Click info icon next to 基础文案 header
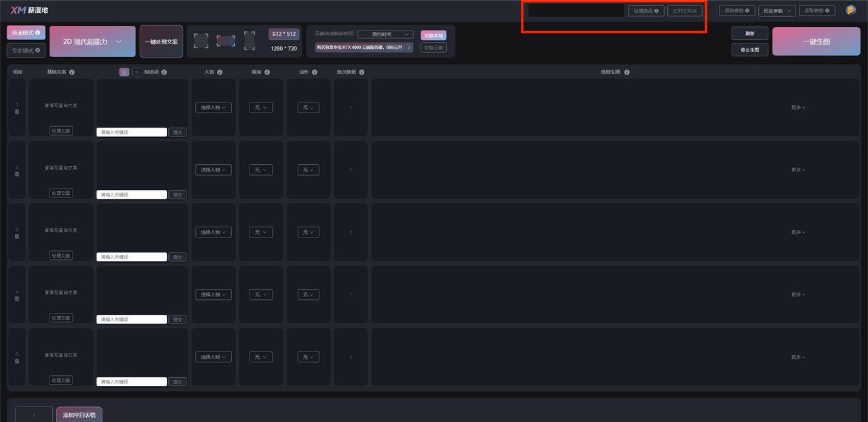The image size is (868, 422). [x=72, y=72]
